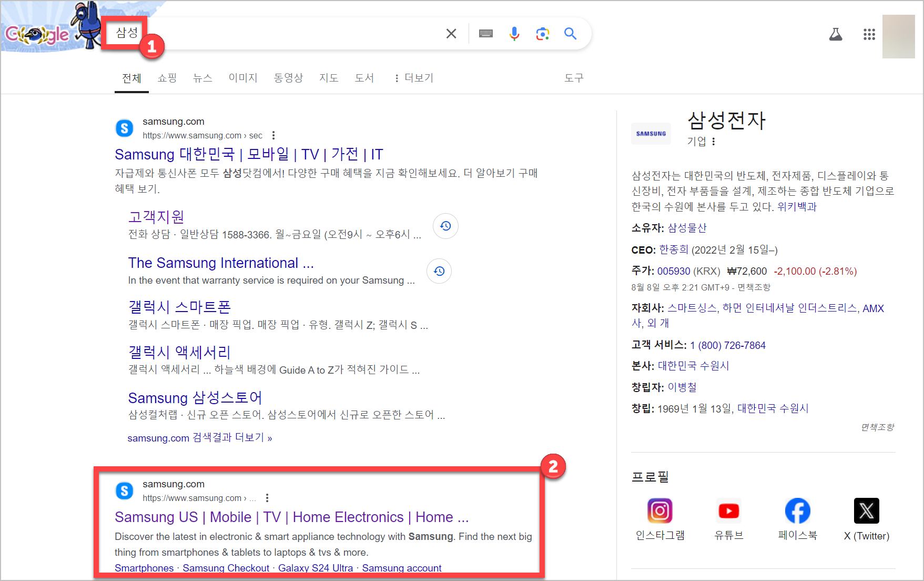Open The Samsung International sitelink

pyautogui.click(x=221, y=263)
